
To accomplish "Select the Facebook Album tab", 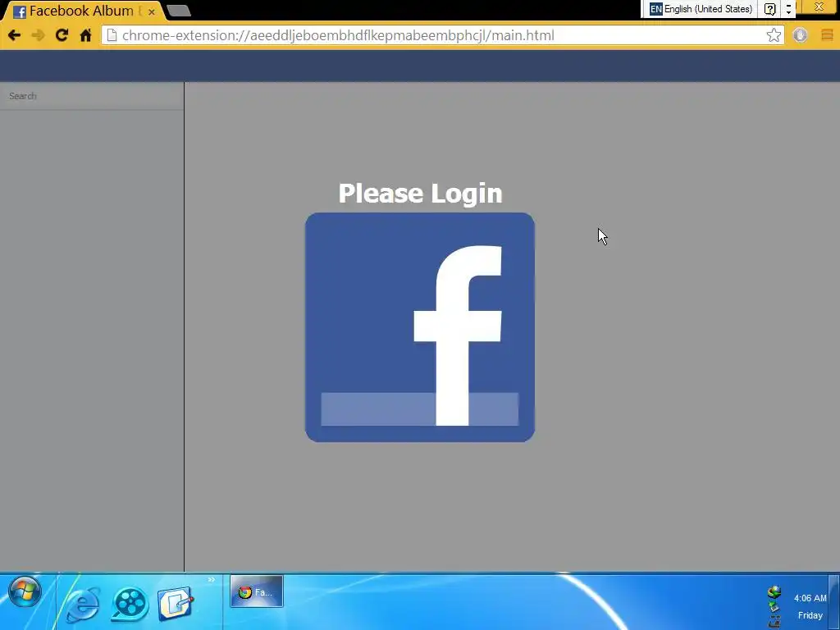I will coord(81,11).
